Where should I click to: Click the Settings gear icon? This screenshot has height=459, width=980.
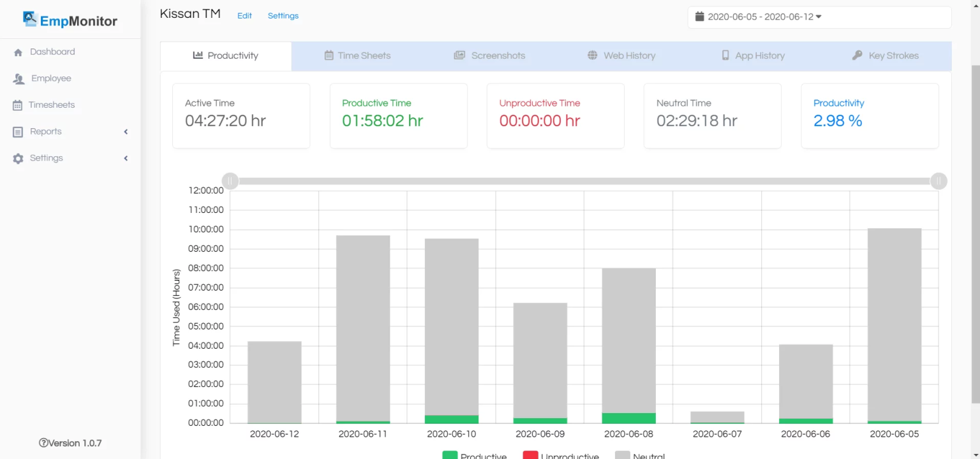[19, 157]
